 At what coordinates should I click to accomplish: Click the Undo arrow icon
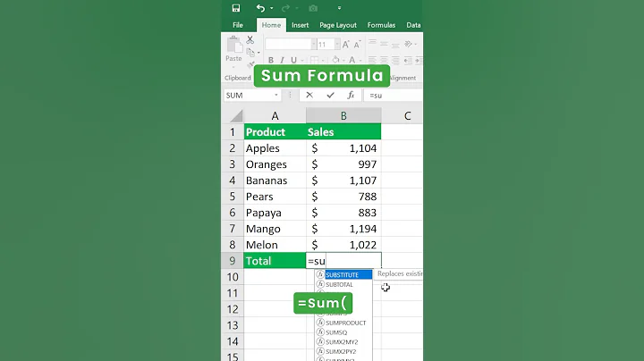[260, 8]
